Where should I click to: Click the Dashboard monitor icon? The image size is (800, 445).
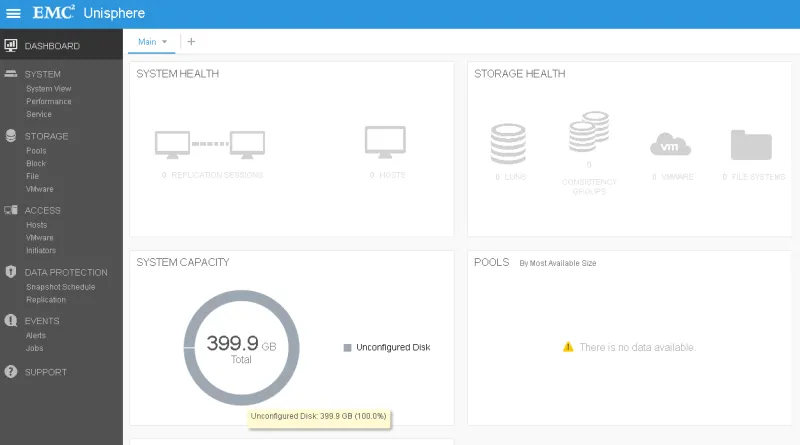tap(11, 45)
